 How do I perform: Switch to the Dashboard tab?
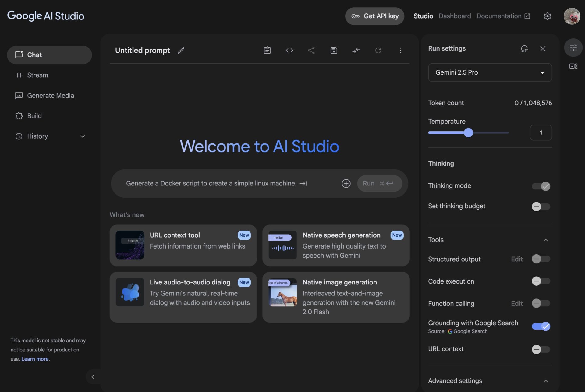click(x=455, y=16)
